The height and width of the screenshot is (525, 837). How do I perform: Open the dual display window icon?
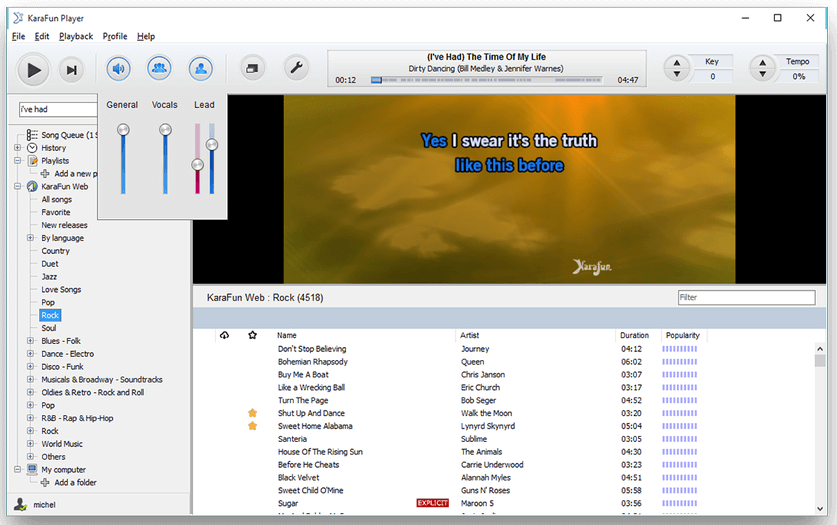pyautogui.click(x=252, y=68)
